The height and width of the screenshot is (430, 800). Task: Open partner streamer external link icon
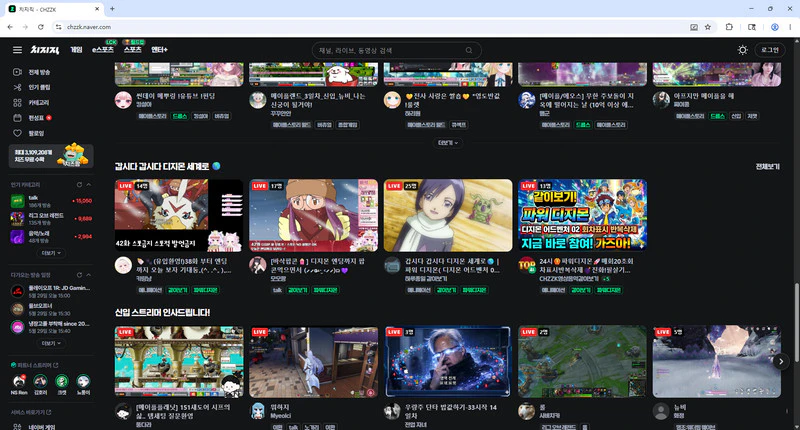click(56, 365)
